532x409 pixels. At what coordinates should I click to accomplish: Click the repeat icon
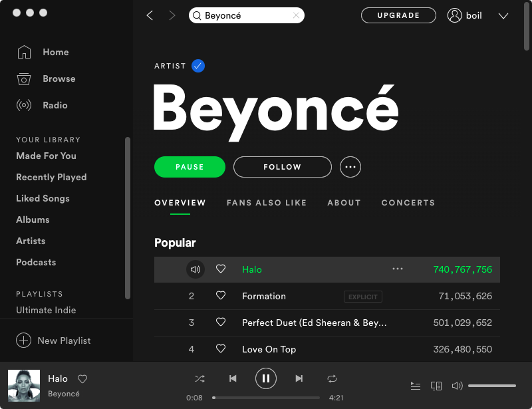pos(332,378)
